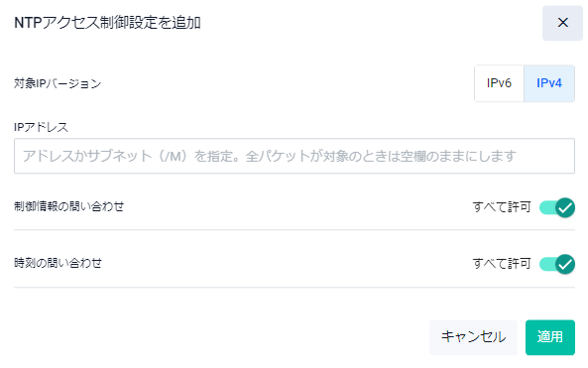Click the 対象IPバージョン label

(58, 83)
